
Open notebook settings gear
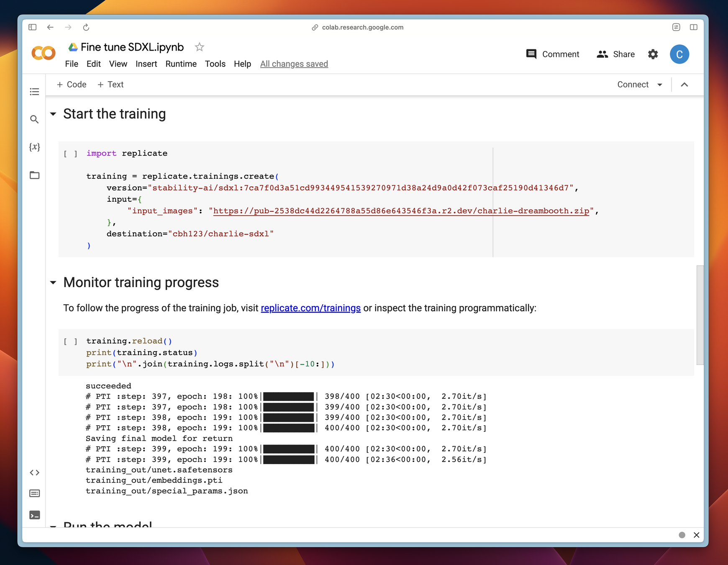coord(653,54)
